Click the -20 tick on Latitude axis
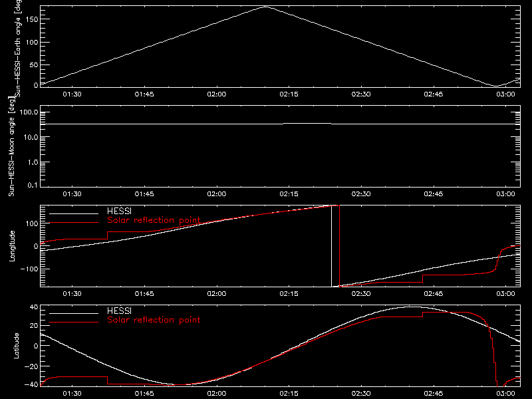532x399 pixels. coord(31,366)
